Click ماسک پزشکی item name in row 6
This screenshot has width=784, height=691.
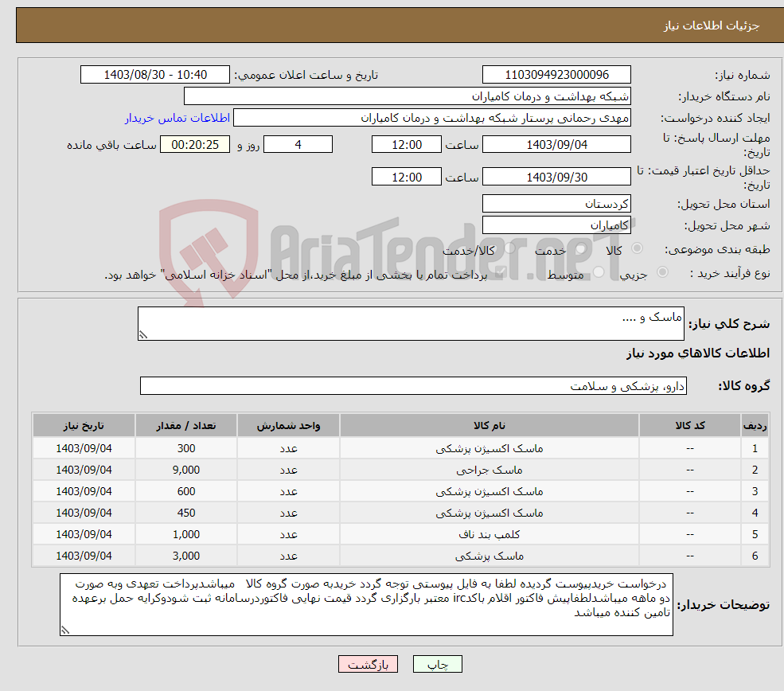click(x=490, y=556)
